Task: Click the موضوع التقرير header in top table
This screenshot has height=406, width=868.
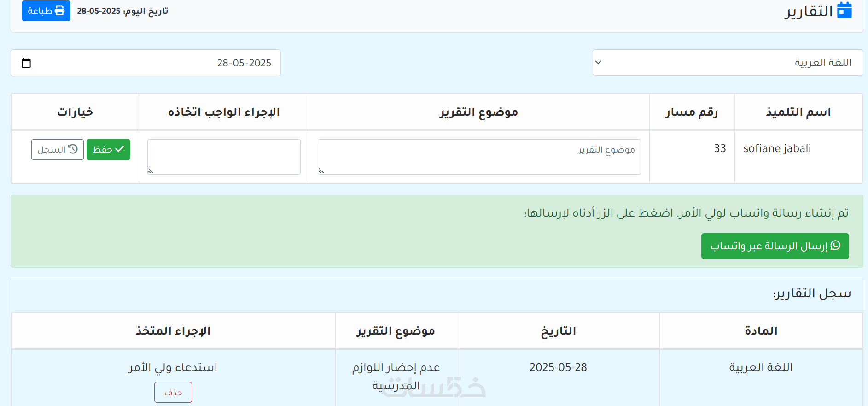Action: (479, 112)
